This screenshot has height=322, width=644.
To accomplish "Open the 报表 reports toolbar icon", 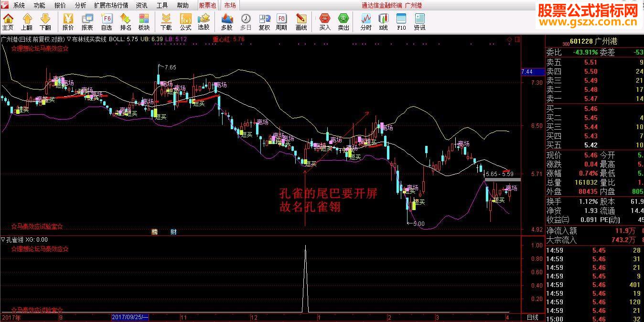I will coord(87,22).
